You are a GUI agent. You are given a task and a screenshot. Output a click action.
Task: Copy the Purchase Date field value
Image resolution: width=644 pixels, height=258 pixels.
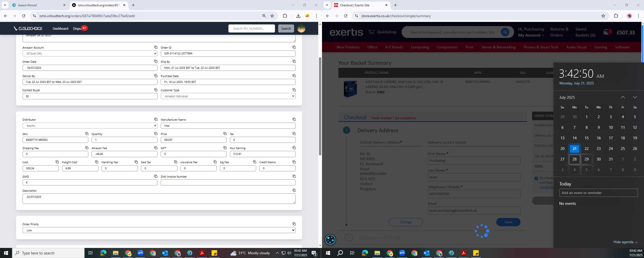tap(294, 76)
